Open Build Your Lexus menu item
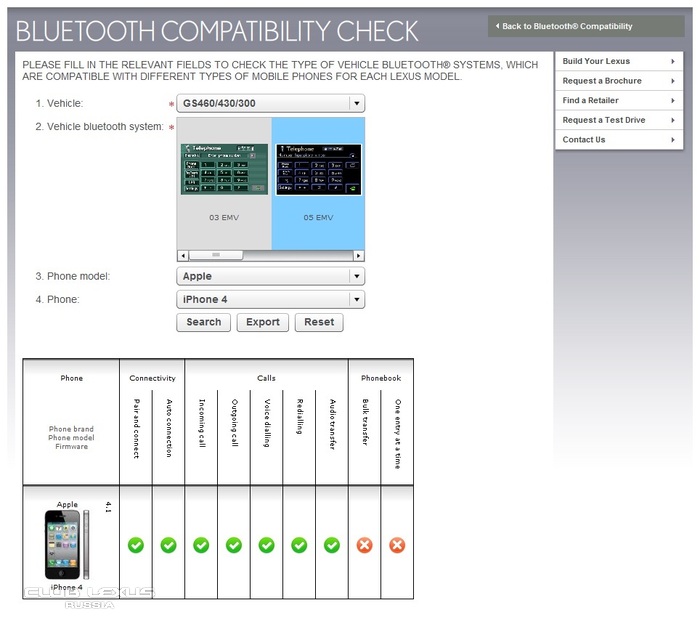The image size is (700, 632). pos(621,61)
